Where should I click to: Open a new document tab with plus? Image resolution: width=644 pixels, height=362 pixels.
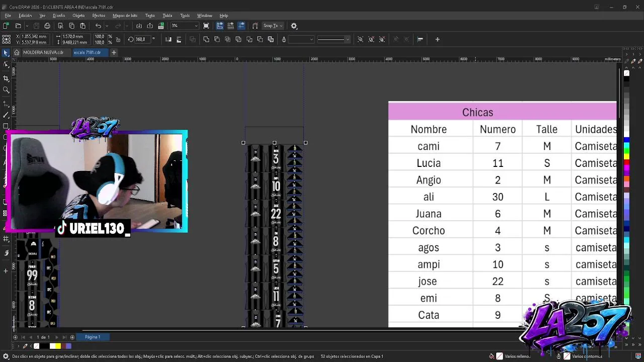[x=114, y=52]
